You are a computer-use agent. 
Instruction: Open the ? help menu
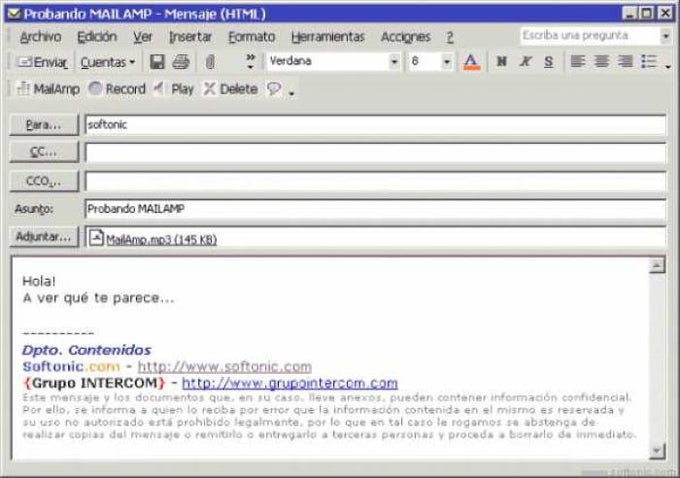click(x=450, y=37)
